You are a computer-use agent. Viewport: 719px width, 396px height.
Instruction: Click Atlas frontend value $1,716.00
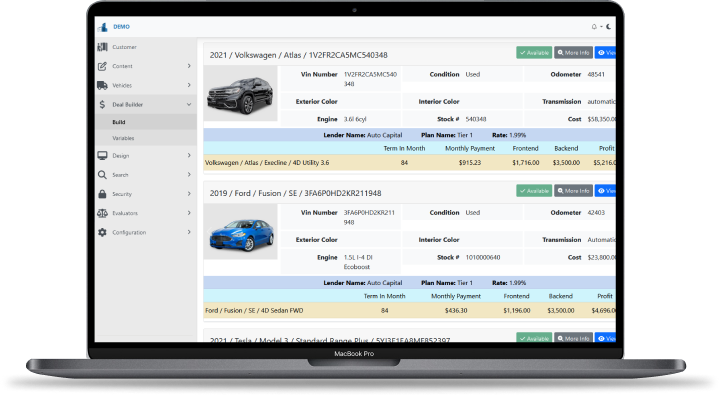tap(525, 163)
